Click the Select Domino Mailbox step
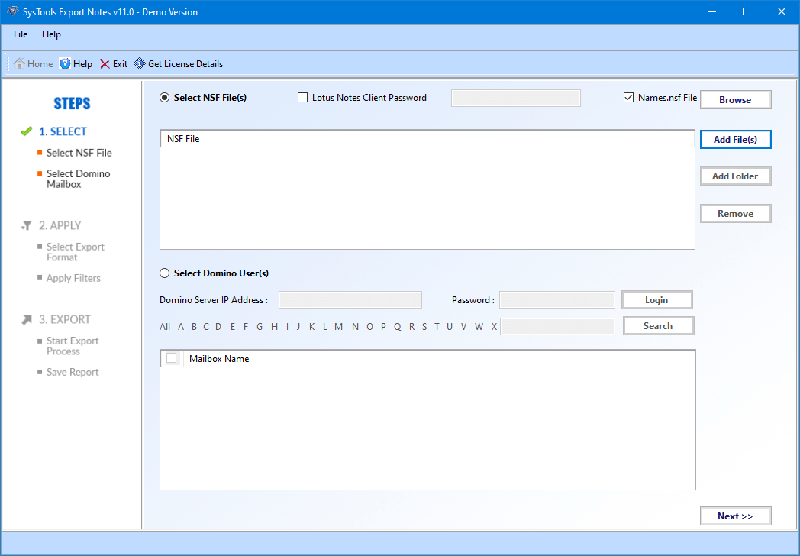The width and height of the screenshot is (800, 556). click(78, 179)
